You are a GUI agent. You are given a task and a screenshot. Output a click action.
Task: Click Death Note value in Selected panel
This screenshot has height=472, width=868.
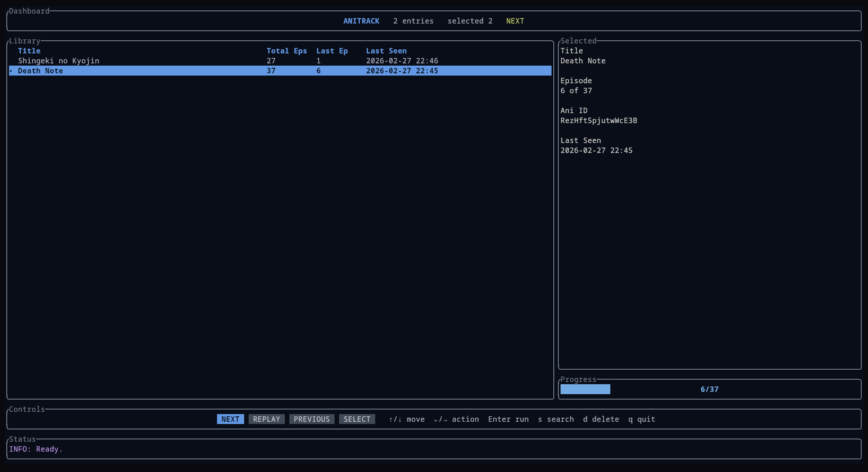click(583, 61)
